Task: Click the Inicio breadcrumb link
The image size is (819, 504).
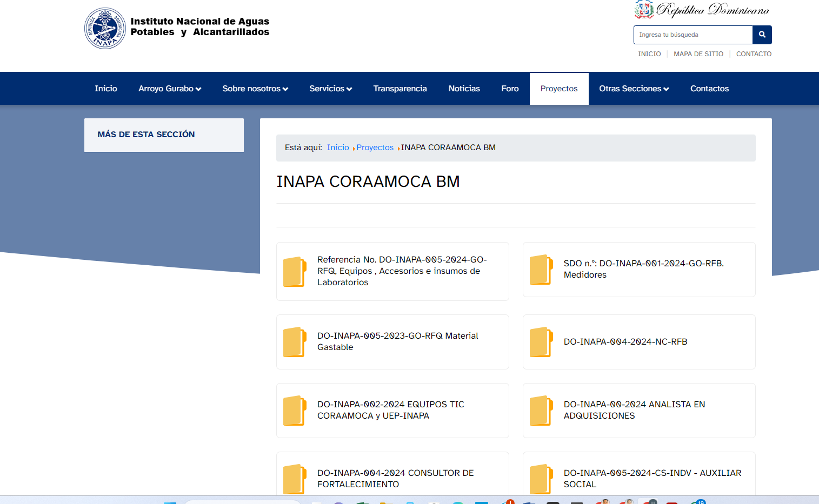Action: click(x=338, y=147)
